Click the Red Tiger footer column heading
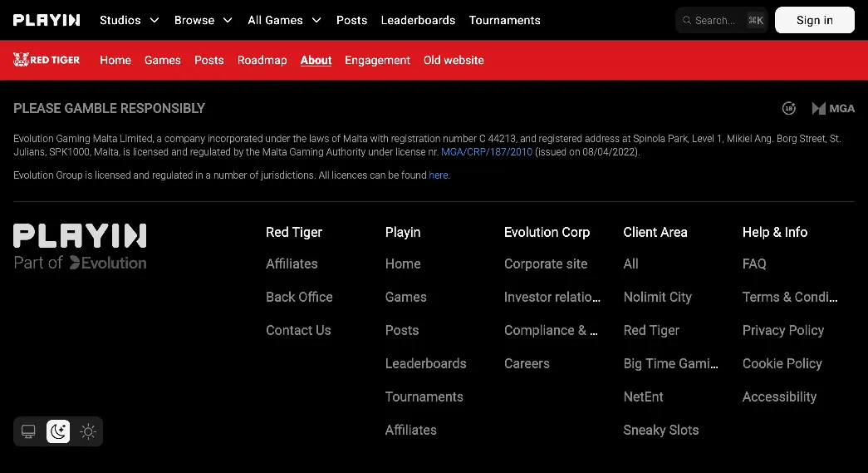 [x=294, y=232]
